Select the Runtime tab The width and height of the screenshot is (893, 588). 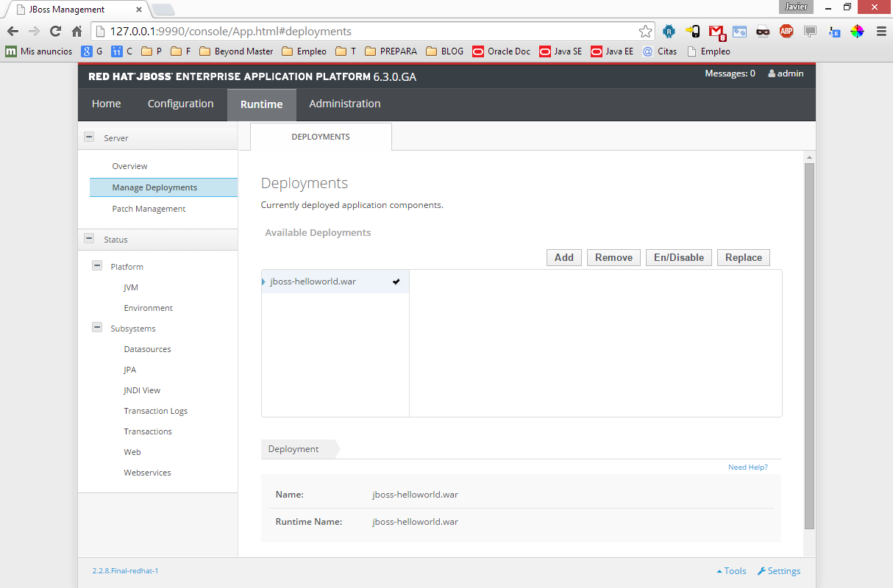(261, 105)
